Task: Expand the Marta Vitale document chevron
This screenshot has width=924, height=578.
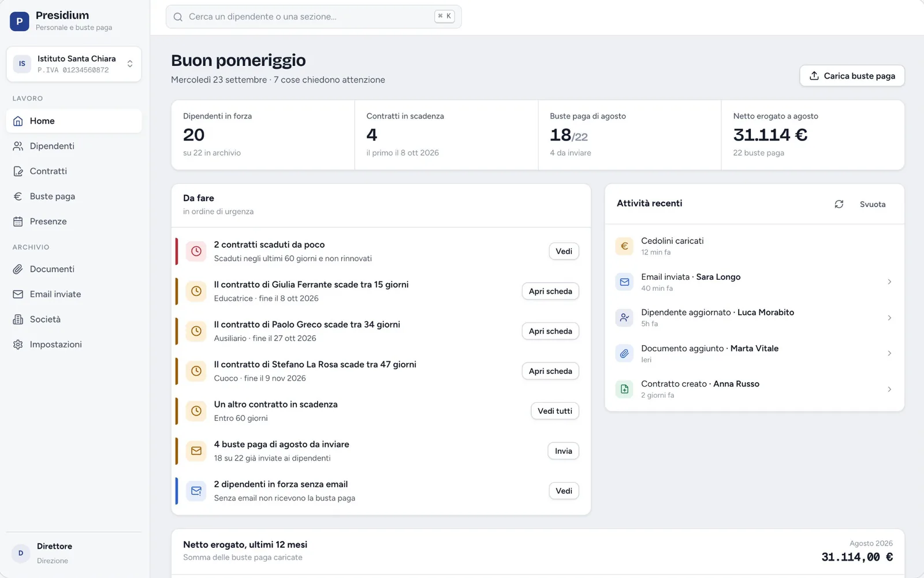Action: pyautogui.click(x=889, y=353)
